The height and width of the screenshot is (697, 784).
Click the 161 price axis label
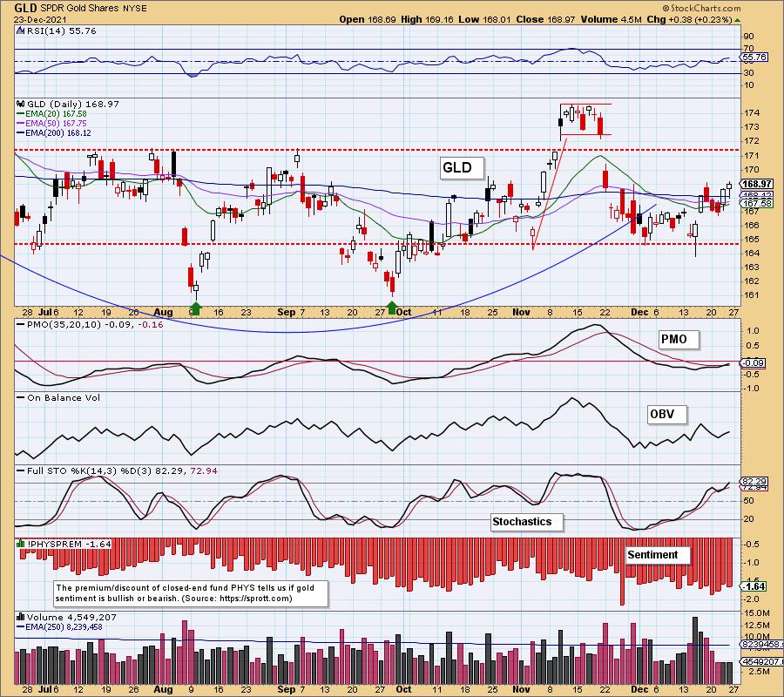(752, 295)
